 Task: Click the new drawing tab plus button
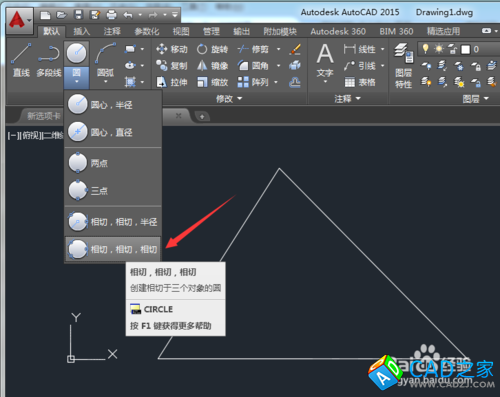click(202, 117)
